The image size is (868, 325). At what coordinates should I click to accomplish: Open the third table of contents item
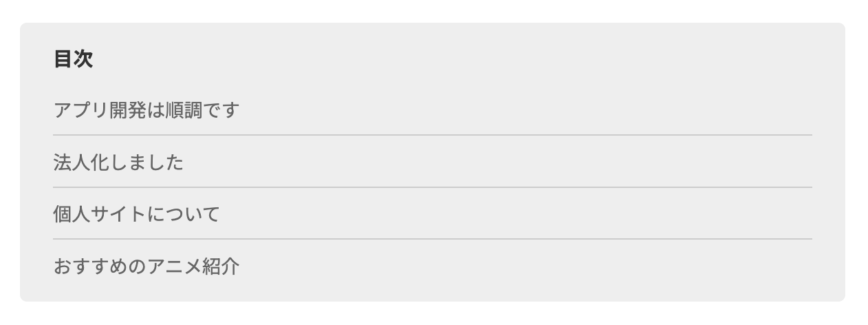tap(136, 214)
